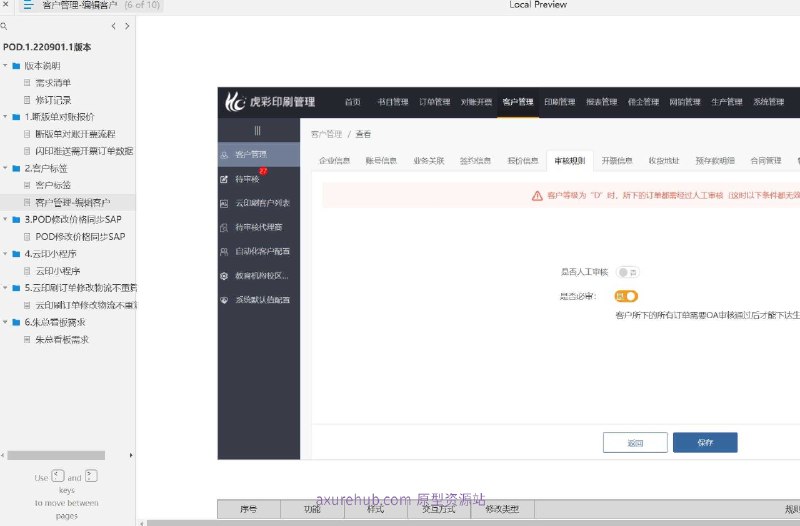The width and height of the screenshot is (800, 526).
Task: Click the blue folder icon of 4.云印小程序
Action: (x=16, y=254)
